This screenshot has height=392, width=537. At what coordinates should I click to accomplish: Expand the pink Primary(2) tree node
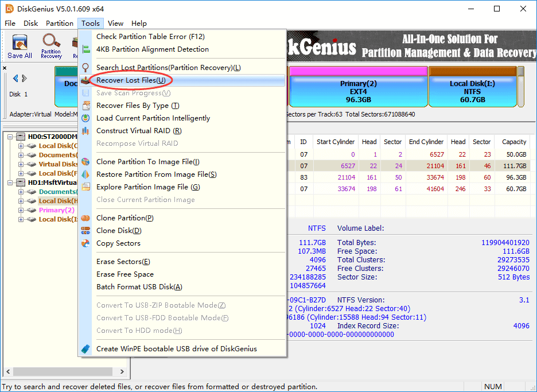tap(21, 210)
